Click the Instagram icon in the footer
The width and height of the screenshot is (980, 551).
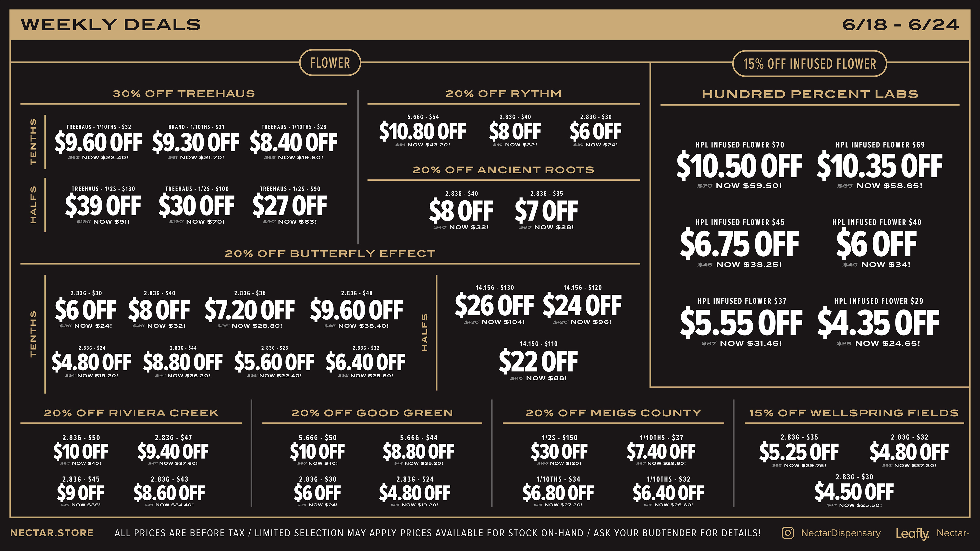[x=787, y=533]
